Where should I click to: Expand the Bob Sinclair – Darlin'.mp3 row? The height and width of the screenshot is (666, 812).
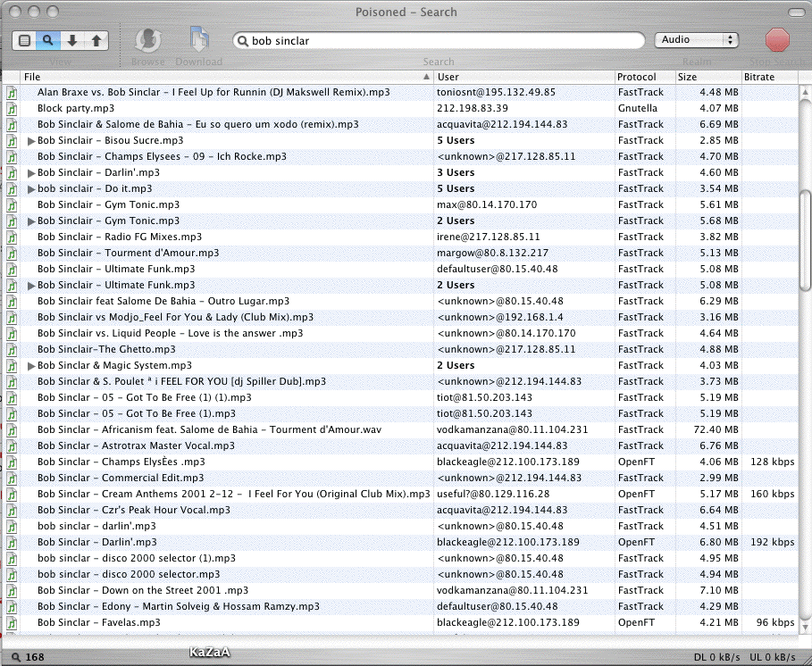31,173
